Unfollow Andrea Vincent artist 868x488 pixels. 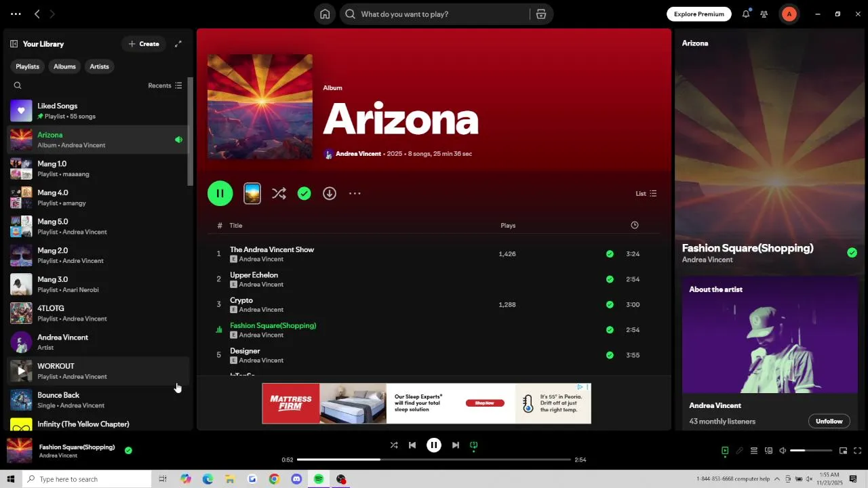(829, 421)
